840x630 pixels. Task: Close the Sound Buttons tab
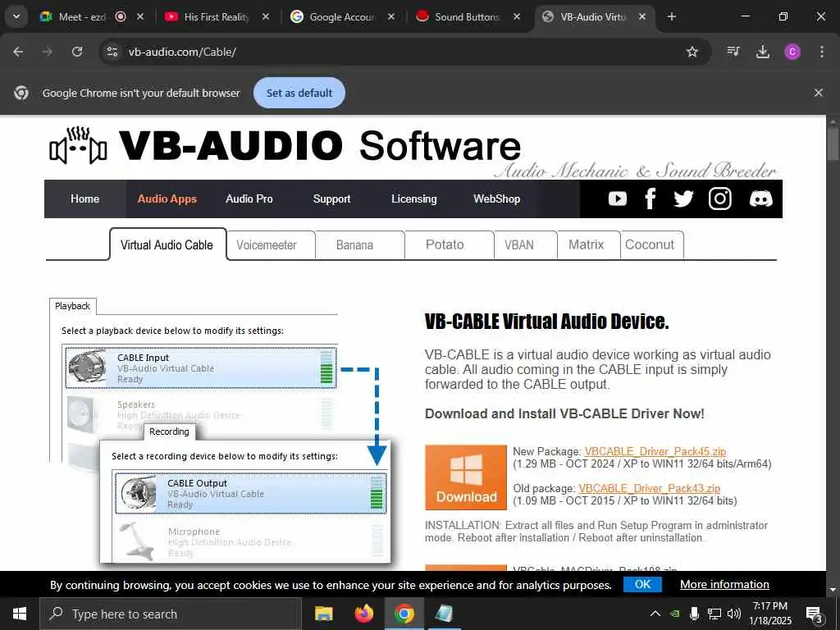517,16
